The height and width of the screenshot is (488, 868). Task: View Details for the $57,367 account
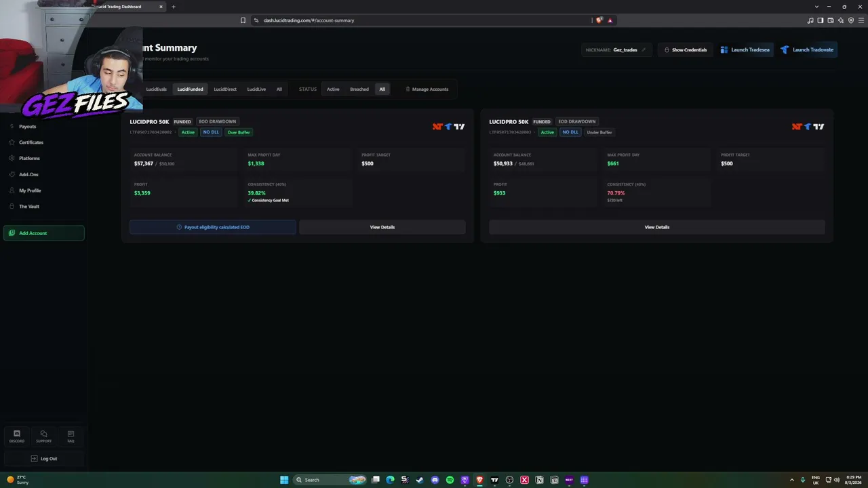click(382, 227)
